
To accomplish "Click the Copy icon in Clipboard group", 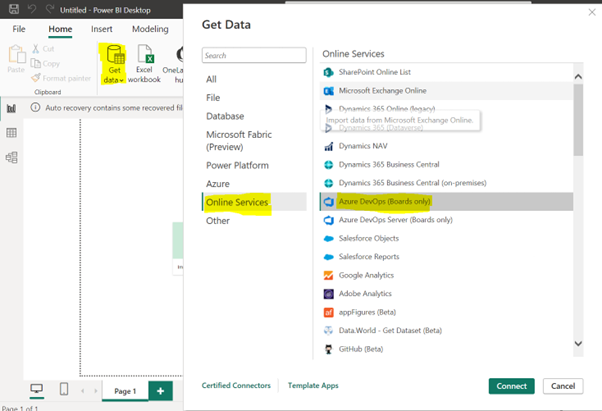I will coord(36,63).
